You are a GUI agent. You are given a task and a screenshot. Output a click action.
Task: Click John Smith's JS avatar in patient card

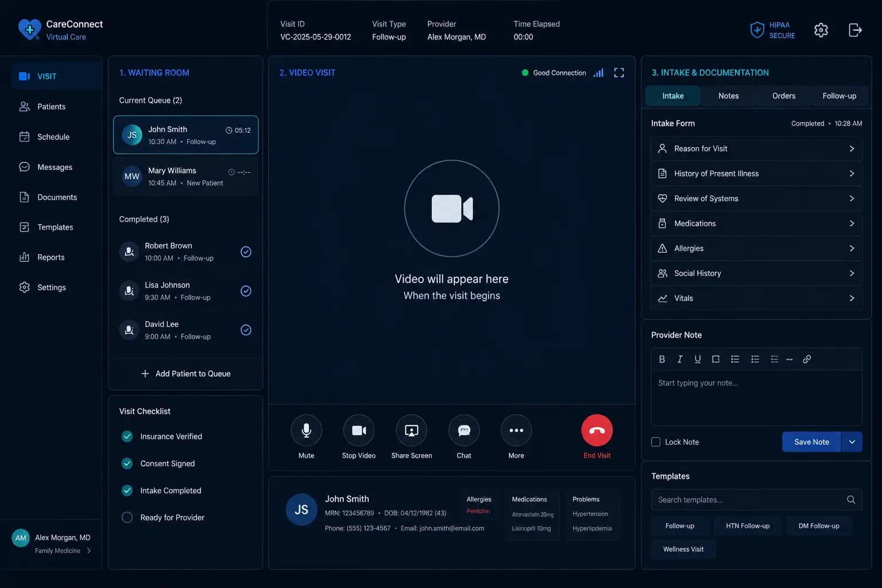pyautogui.click(x=301, y=509)
